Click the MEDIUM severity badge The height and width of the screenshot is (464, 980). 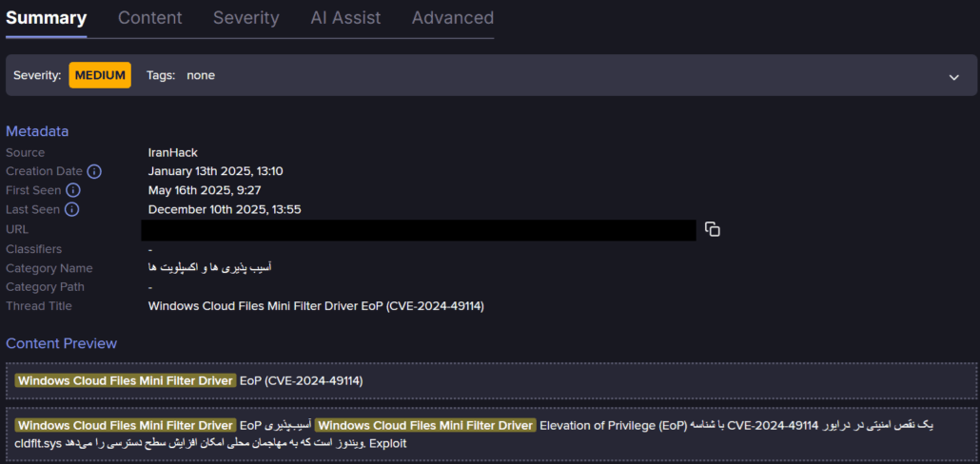(100, 75)
